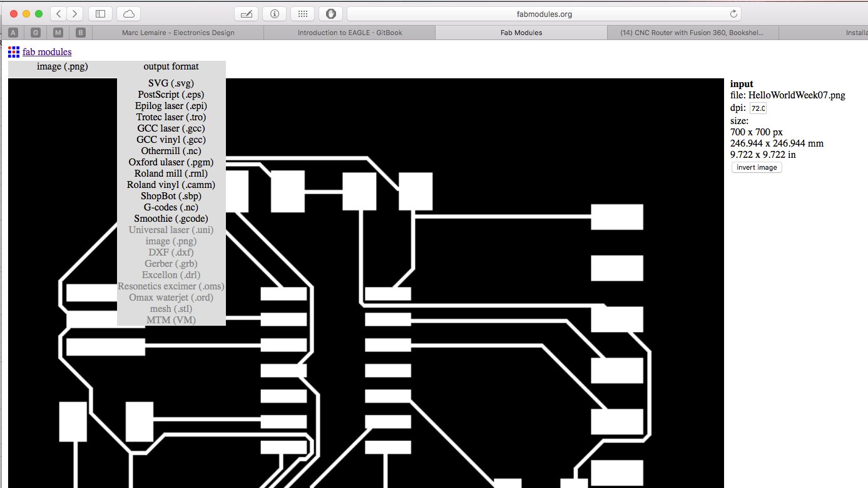Click greyed mesh (.stl) entry
Image resolution: width=868 pixels, height=488 pixels.
171,309
